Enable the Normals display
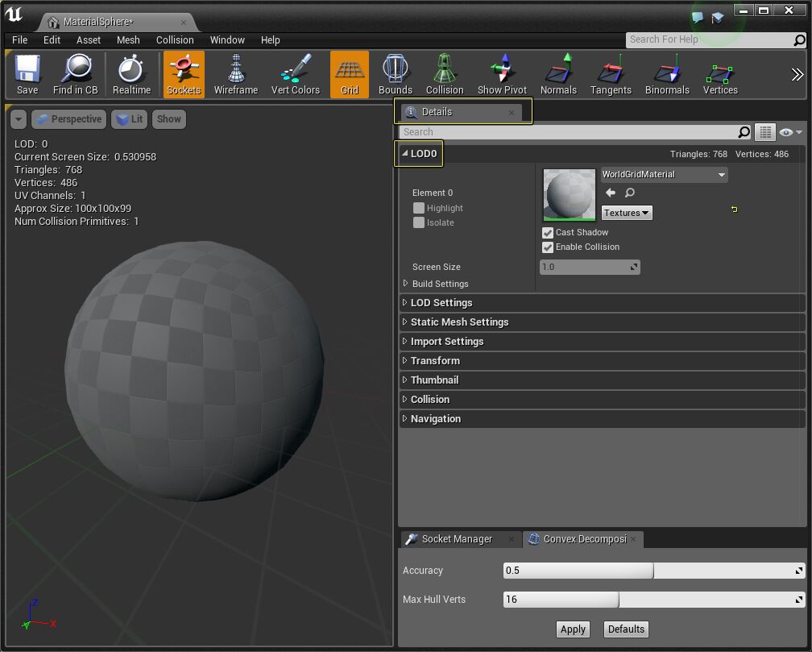Screen dimensions: 812x652 point(558,73)
